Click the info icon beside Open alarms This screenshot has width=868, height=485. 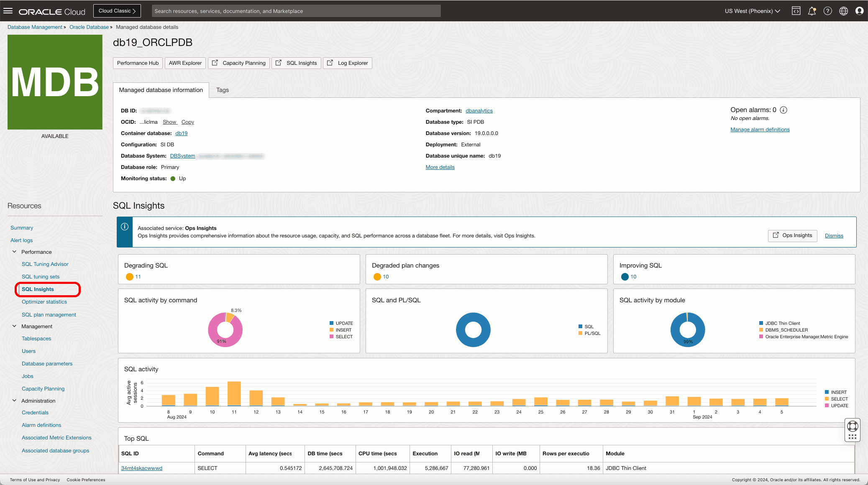784,110
